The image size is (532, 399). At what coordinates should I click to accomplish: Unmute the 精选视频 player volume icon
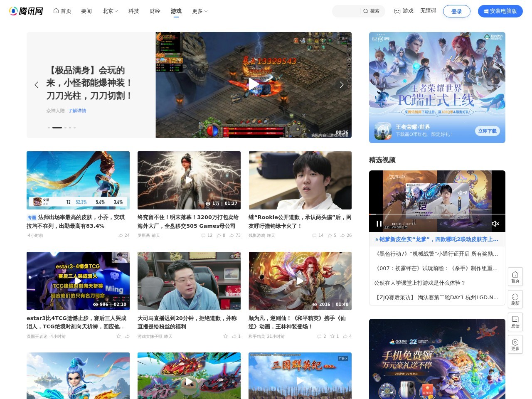tap(495, 224)
